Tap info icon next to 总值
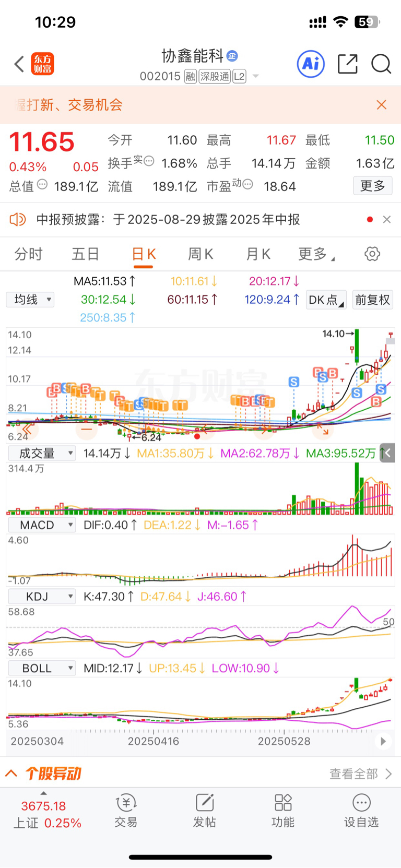 pyautogui.click(x=42, y=184)
